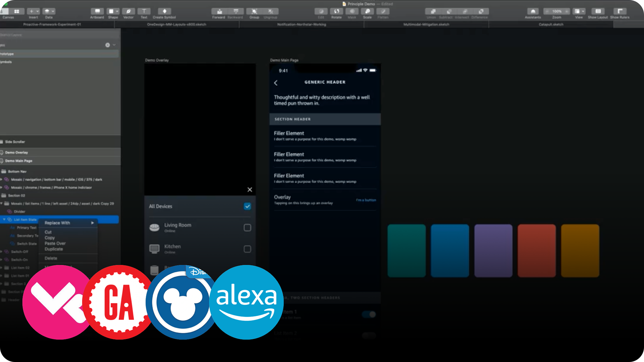Screen dimensions: 644x362
Task: Click the teal color card
Action: point(407,251)
